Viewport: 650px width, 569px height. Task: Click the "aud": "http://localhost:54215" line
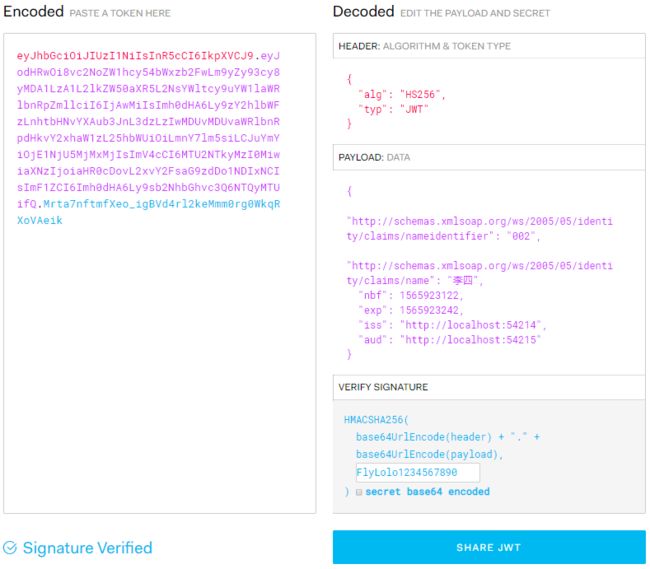449,340
